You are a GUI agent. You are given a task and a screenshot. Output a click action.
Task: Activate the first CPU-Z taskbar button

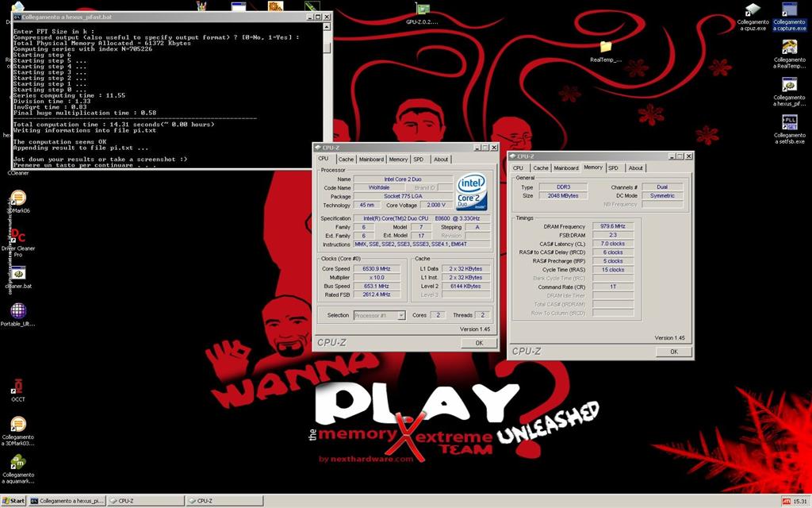[146, 501]
